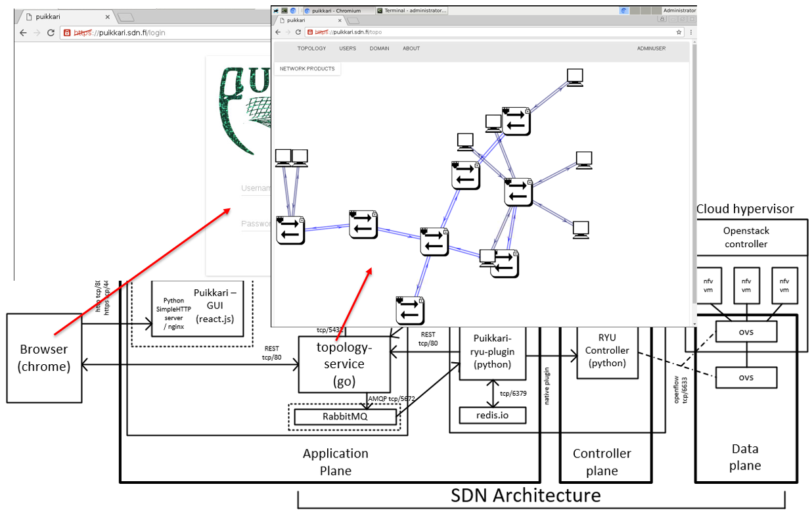Open the USERS menu item

coord(348,48)
